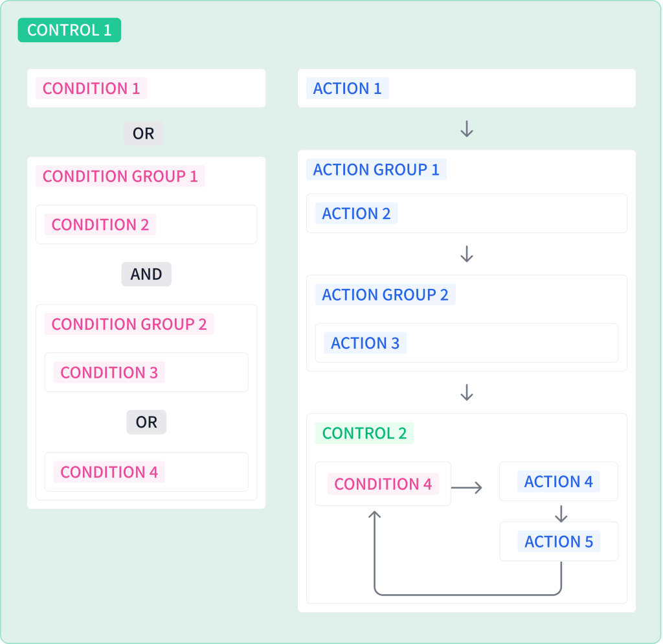Image resolution: width=663 pixels, height=644 pixels.
Task: Click the ACTION 3 tag
Action: 365,343
